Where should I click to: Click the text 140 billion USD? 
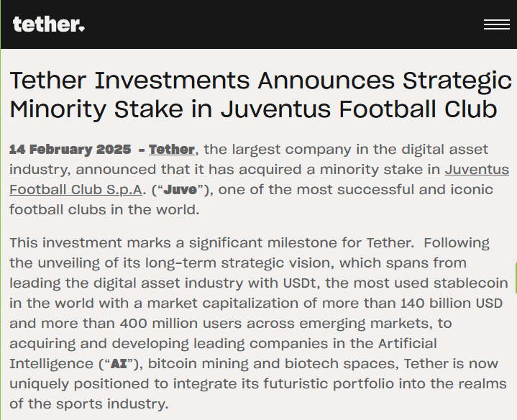452,303
